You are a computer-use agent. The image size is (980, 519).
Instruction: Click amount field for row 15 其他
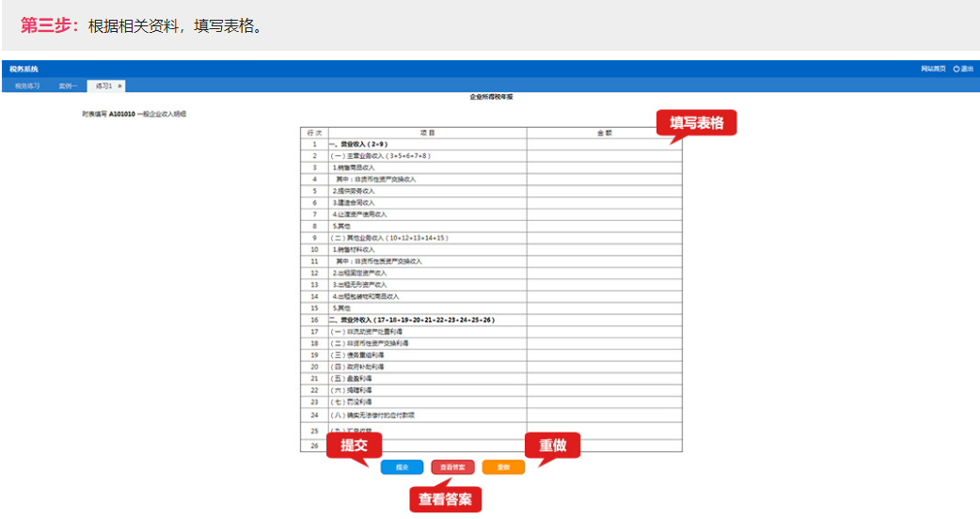pyautogui.click(x=605, y=308)
